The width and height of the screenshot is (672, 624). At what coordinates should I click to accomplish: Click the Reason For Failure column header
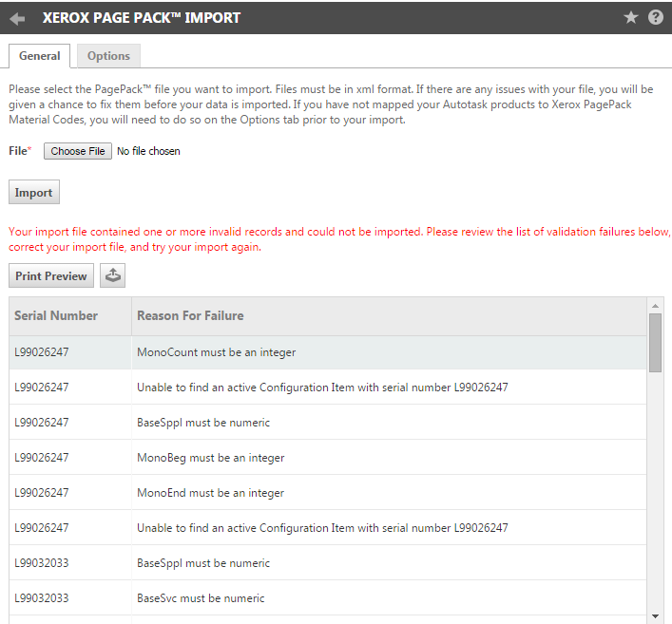[x=389, y=316]
